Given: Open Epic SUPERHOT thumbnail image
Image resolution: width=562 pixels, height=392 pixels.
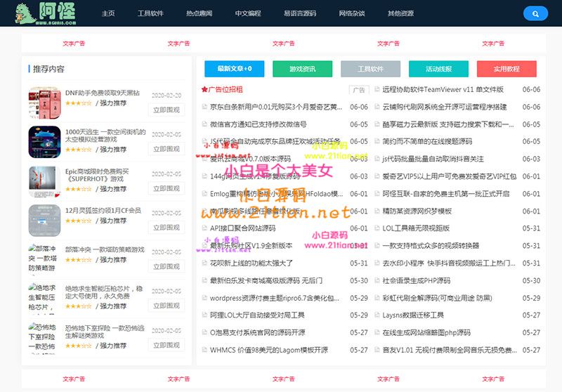Looking at the screenshot, I should [44, 181].
